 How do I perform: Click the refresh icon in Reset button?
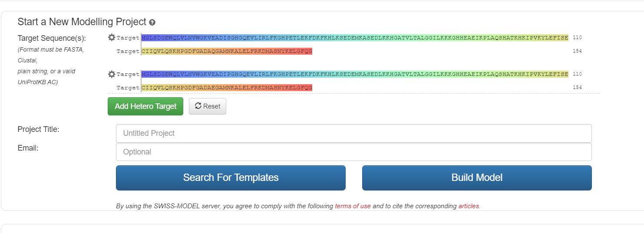point(198,106)
